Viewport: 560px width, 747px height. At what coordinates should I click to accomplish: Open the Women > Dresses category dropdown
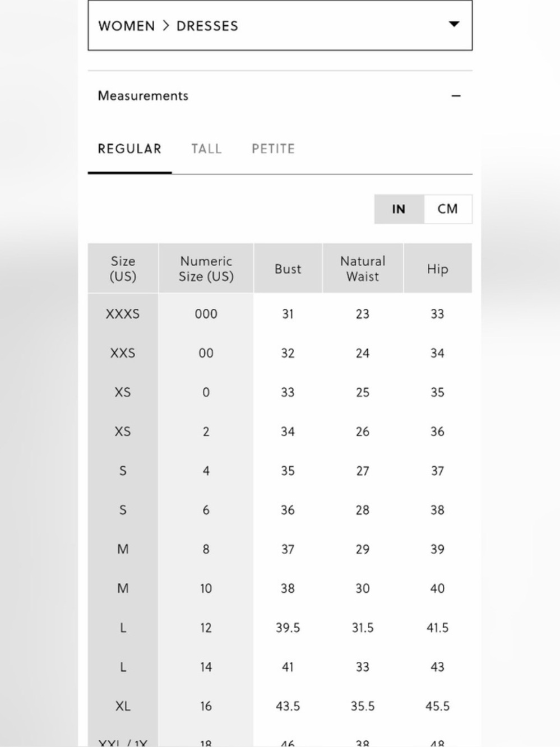pos(280,25)
